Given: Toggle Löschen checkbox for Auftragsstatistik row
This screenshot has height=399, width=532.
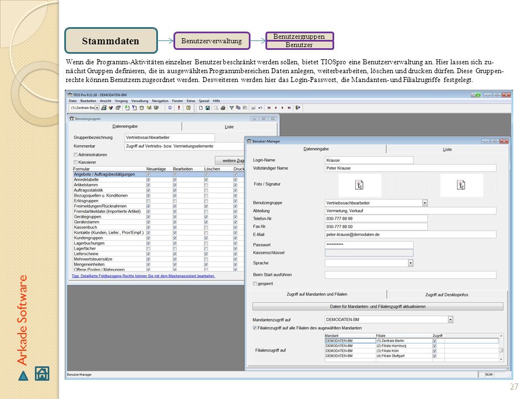Looking at the screenshot, I should click(x=206, y=190).
